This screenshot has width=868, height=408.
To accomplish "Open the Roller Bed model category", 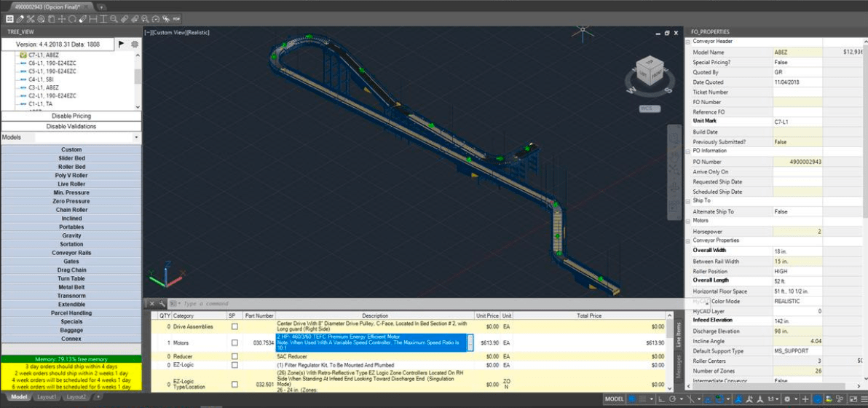I will (x=71, y=167).
